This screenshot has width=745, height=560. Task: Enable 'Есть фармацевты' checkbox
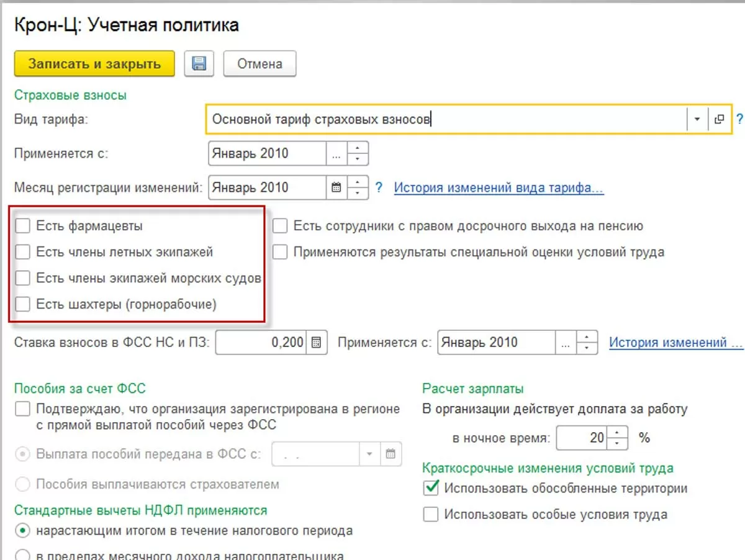coord(22,226)
